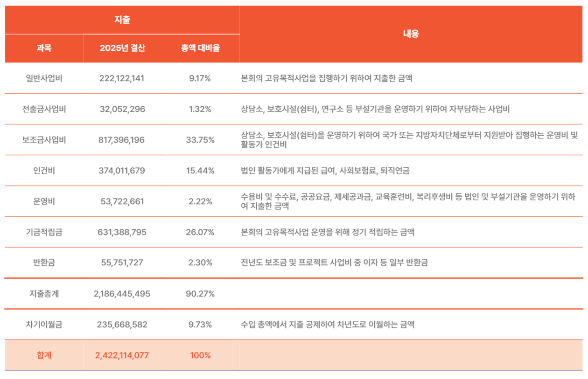The image size is (588, 379).
Task: Click the 차기이월금 row label
Action: tap(44, 324)
